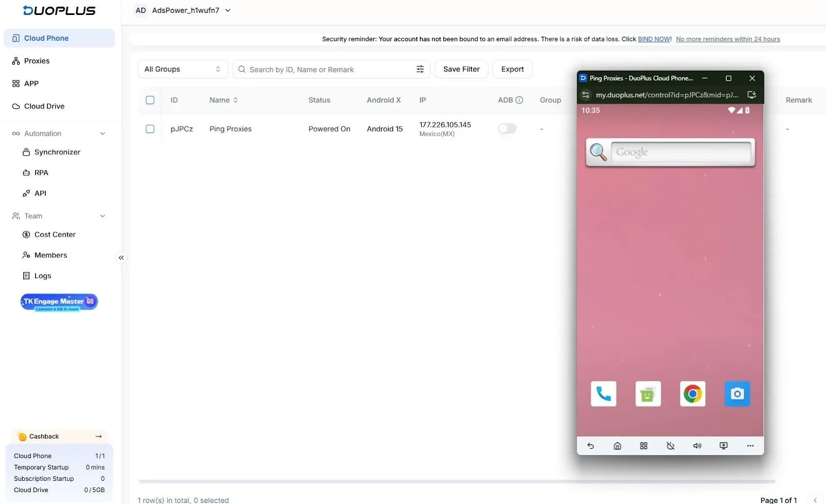
Task: Click the BIND NOW link
Action: [x=654, y=39]
